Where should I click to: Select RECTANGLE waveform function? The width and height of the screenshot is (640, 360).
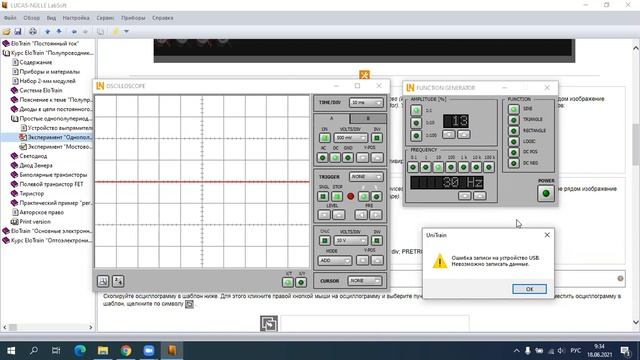[513, 131]
